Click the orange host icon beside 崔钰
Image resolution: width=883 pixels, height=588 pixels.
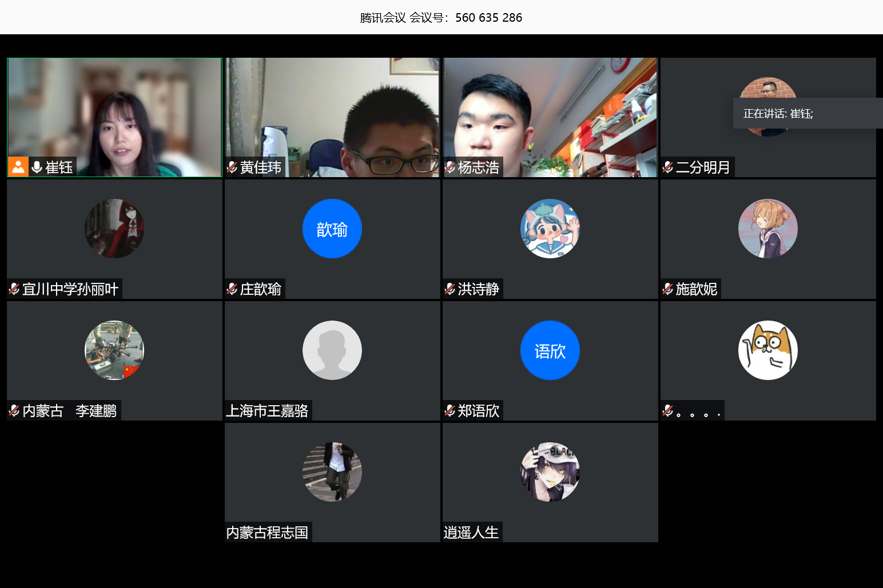[x=18, y=167]
